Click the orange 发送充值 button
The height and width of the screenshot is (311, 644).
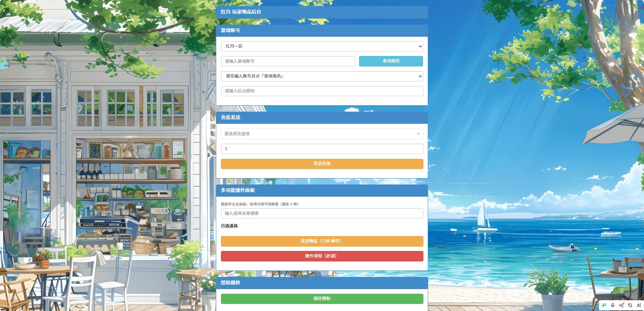(x=322, y=164)
